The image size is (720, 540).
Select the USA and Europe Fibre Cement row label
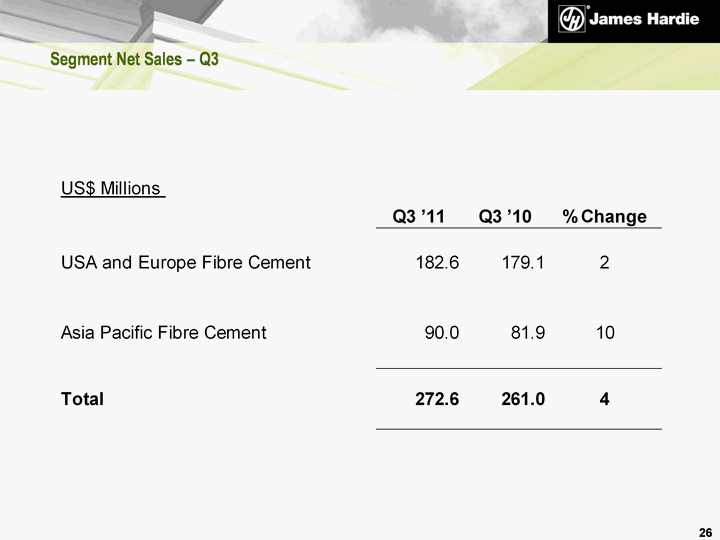tap(185, 263)
